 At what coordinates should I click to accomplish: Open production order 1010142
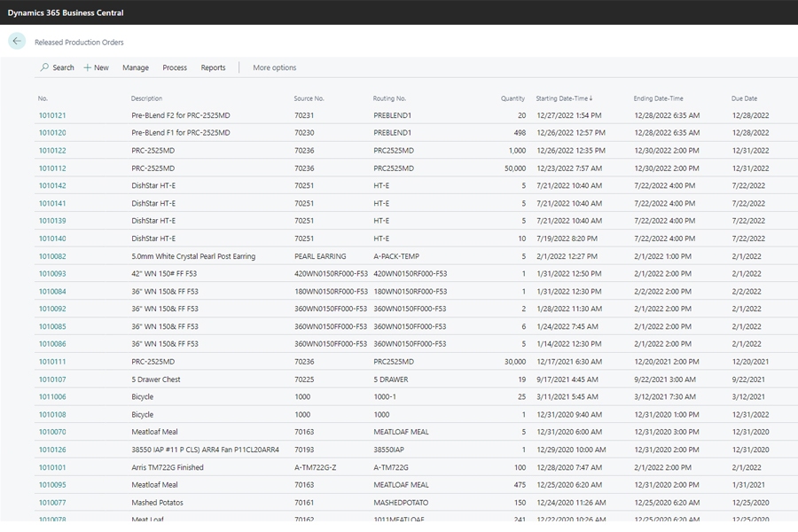(52, 186)
